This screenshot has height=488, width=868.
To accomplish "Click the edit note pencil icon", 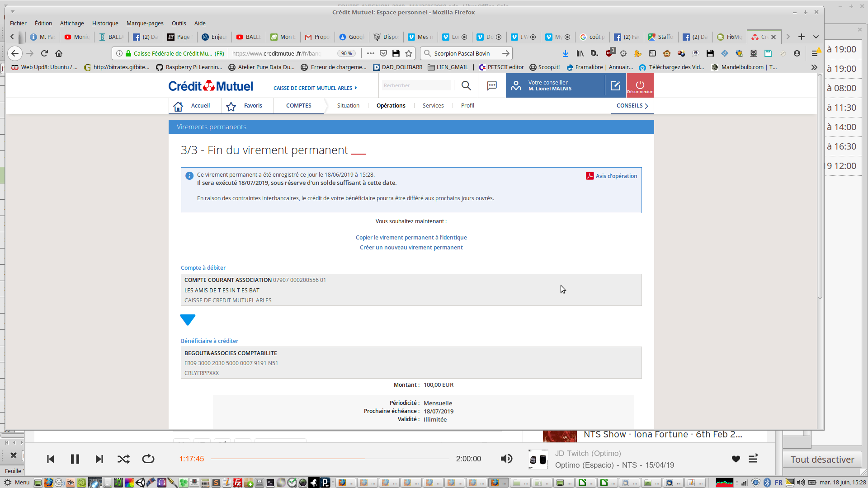I will (615, 85).
